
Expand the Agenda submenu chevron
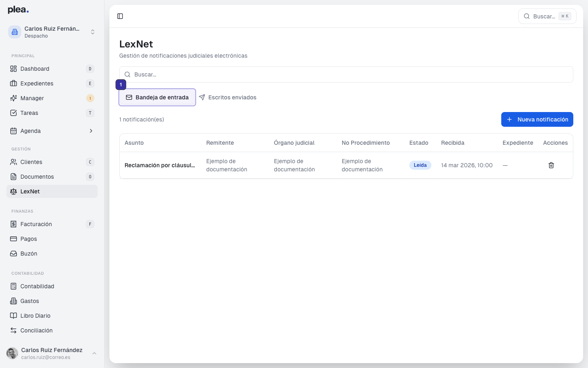point(91,131)
